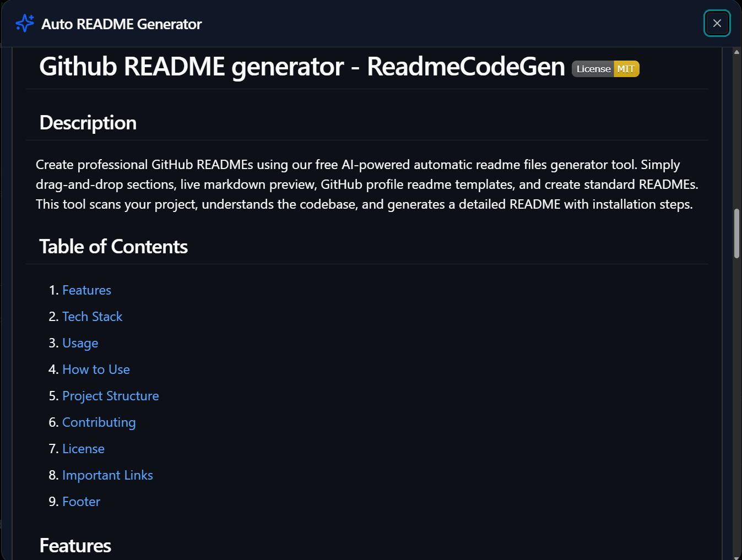Click the License MIT badge
The image size is (742, 560).
605,69
